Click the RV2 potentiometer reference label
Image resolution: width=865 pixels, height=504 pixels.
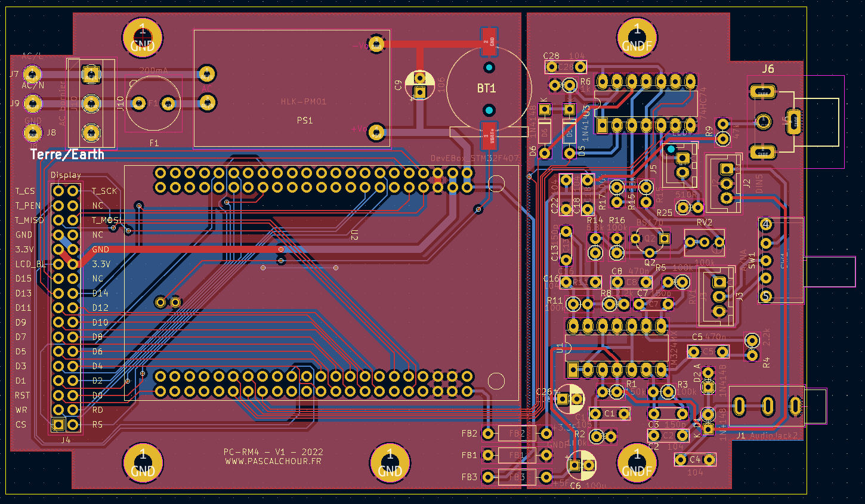click(705, 222)
